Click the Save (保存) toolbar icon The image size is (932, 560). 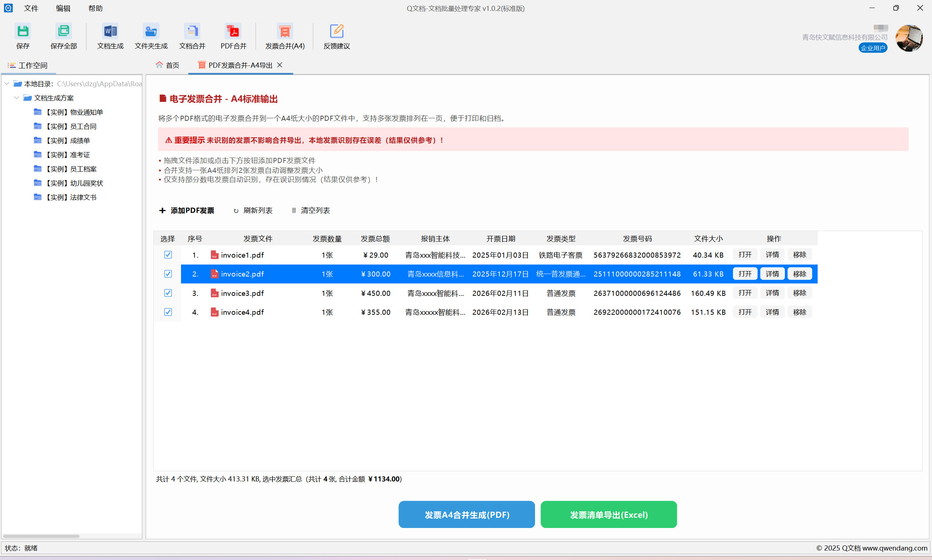pyautogui.click(x=23, y=32)
